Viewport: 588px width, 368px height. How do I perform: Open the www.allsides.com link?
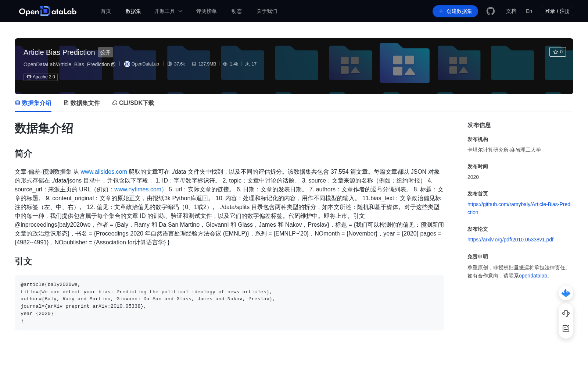104,172
